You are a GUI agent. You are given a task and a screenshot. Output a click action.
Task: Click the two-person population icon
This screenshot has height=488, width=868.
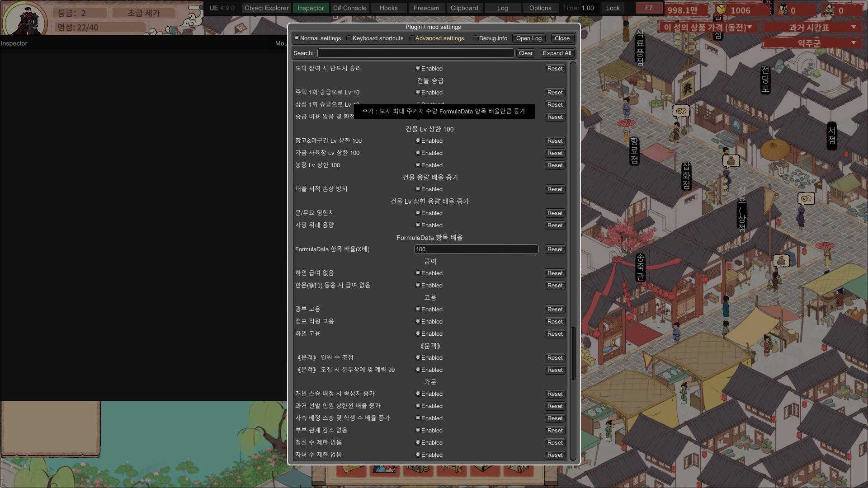783,9
